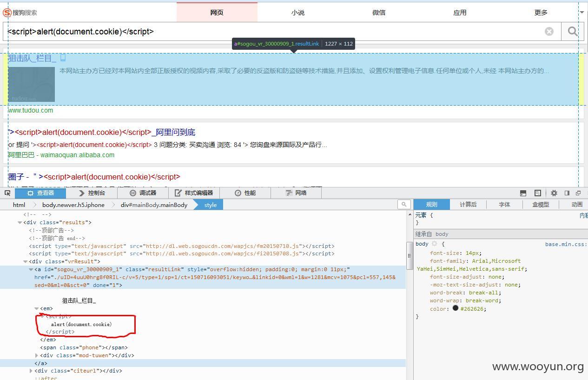Select the 字体 fonts sidebar tab

[x=504, y=204]
